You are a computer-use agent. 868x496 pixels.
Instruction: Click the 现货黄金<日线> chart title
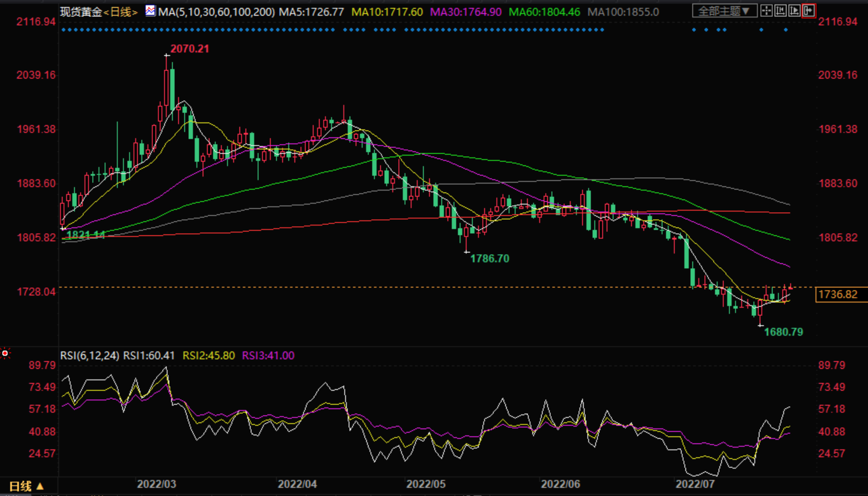[x=99, y=12]
